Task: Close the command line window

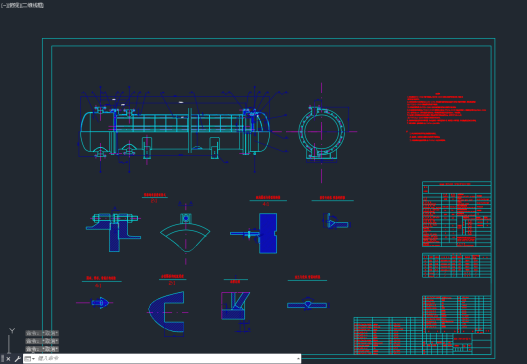Action: 8,359
